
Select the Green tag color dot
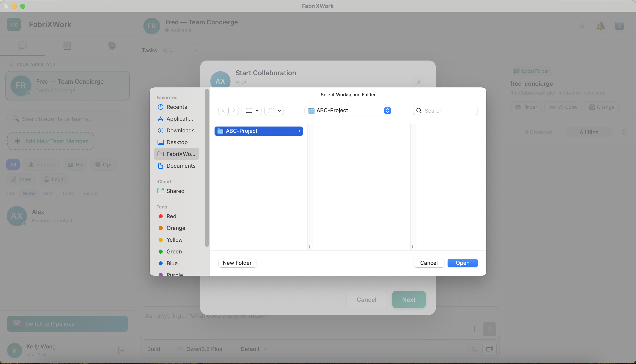160,252
